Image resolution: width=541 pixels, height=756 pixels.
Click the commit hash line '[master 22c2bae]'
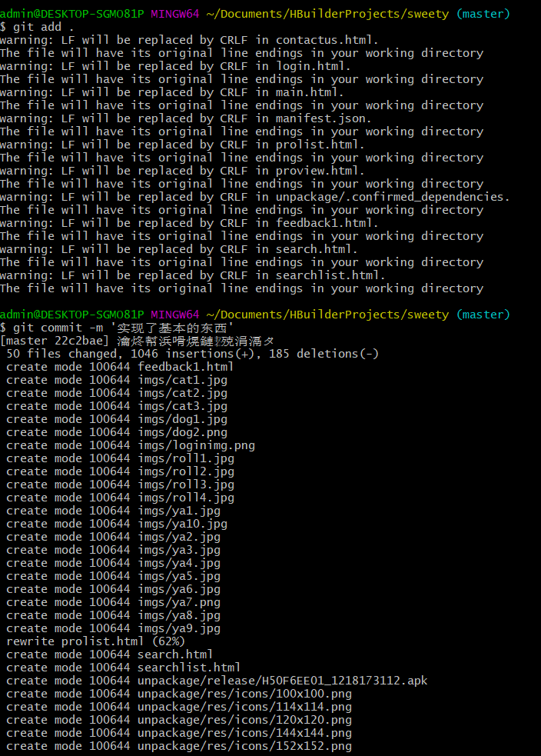pyautogui.click(x=138, y=341)
